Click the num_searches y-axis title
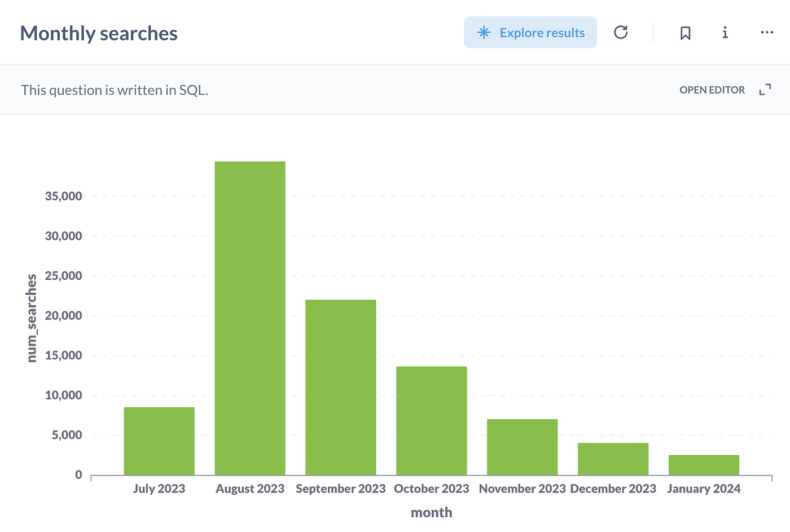 32,318
